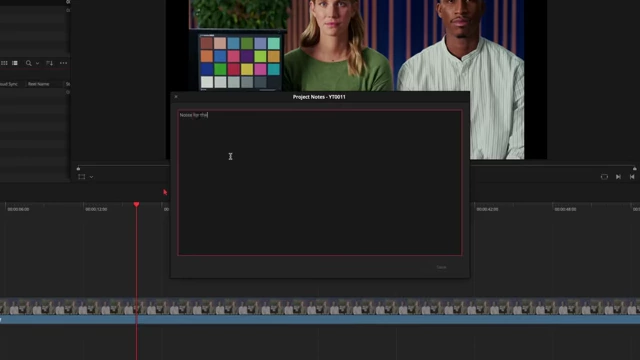
Task: Click the Project Notes - YT0011 title bar
Action: (319, 97)
